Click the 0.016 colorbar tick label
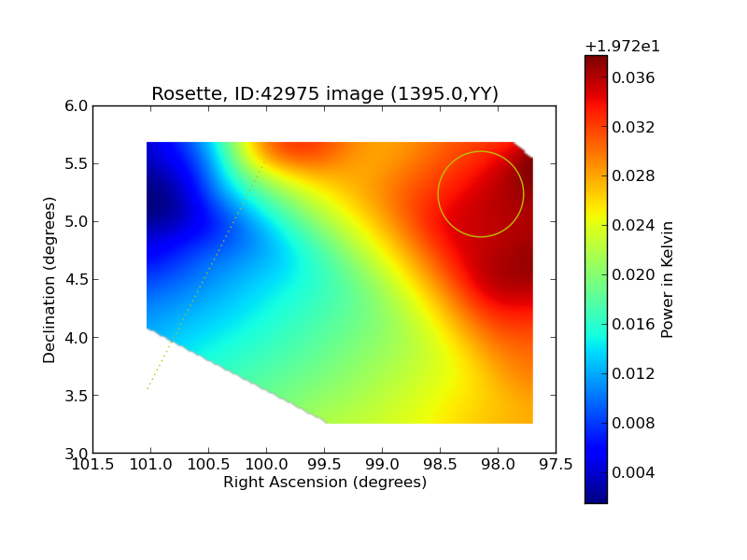747x560 pixels. point(633,324)
